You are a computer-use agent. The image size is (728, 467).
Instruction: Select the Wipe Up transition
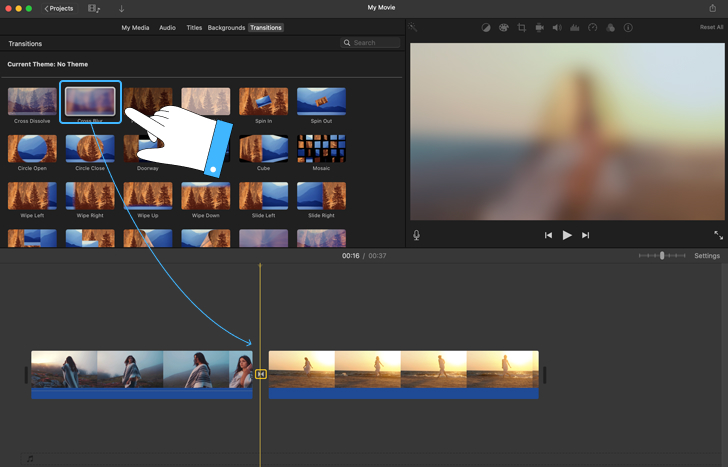point(148,196)
